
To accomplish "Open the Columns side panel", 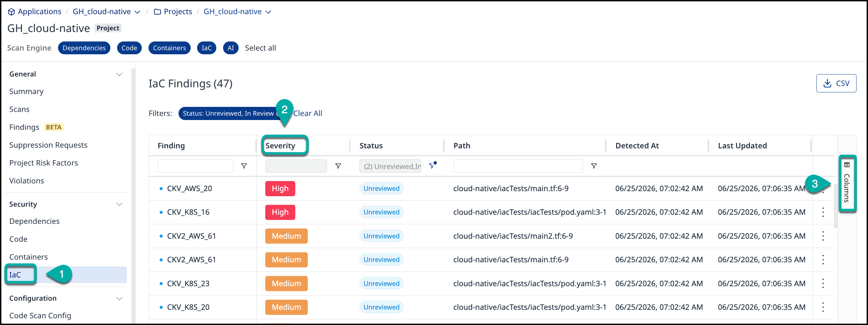I will pos(847,183).
